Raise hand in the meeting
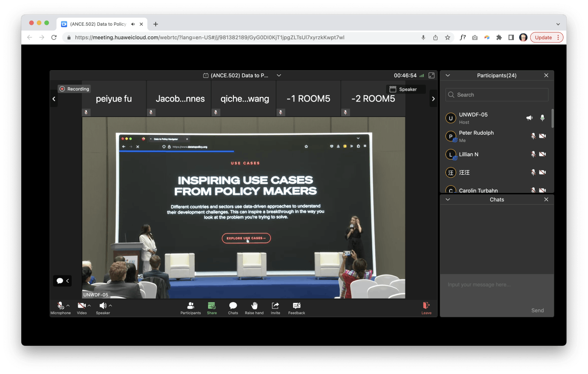The height and width of the screenshot is (374, 588). 254,306
